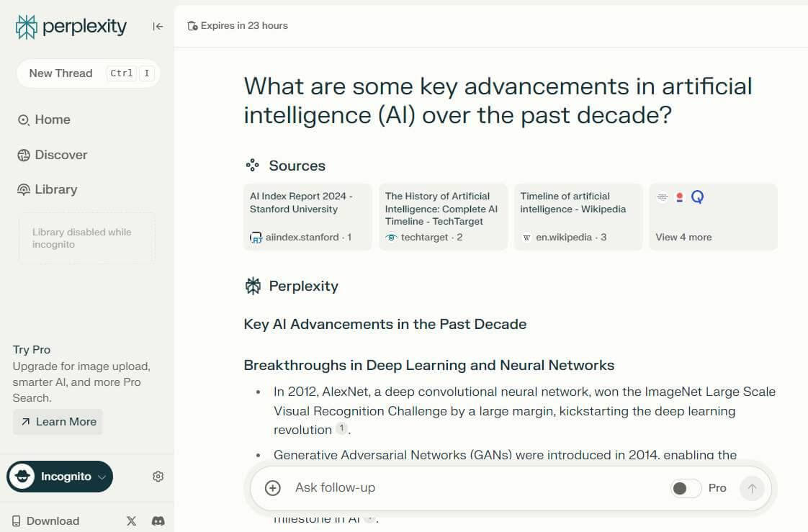Click 'Key AI Advancements in the Past Decade' heading

coord(385,324)
